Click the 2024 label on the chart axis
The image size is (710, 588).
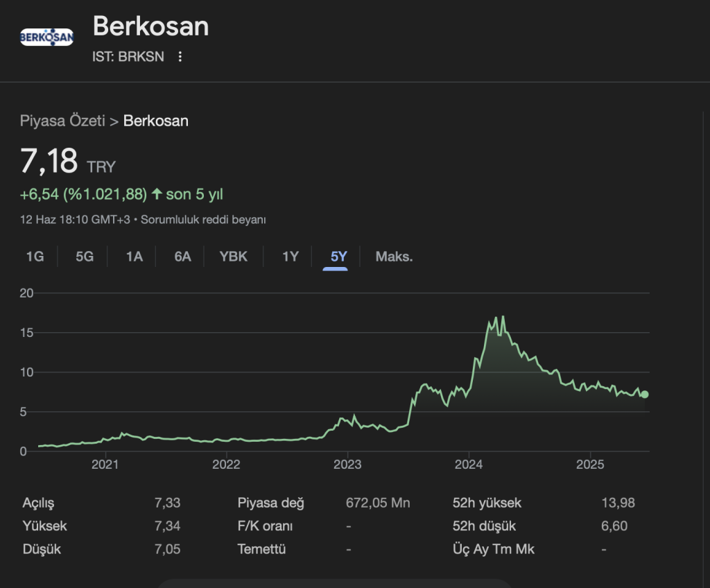[469, 465]
